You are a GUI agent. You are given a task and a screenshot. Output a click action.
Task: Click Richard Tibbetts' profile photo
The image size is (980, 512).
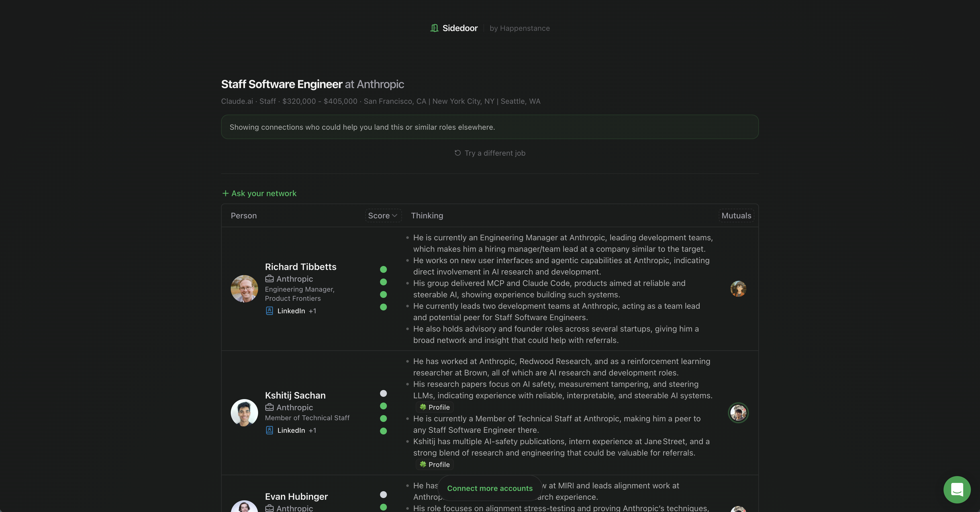click(x=244, y=288)
